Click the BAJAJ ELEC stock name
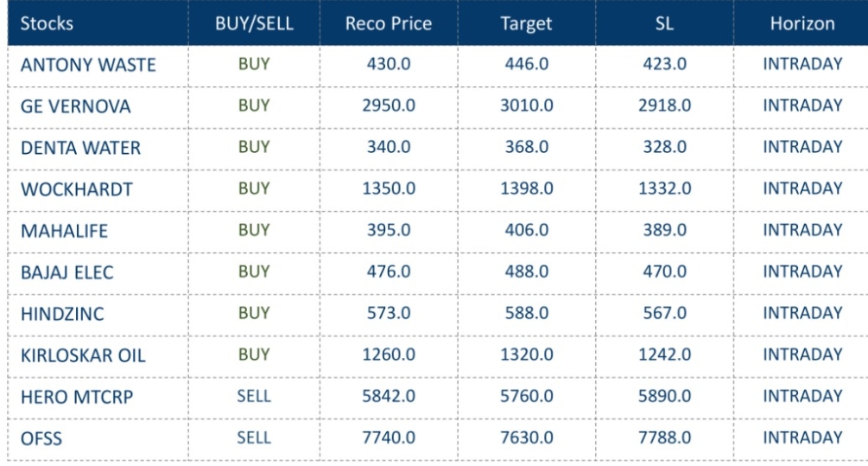This screenshot has height=466, width=868. (x=67, y=272)
